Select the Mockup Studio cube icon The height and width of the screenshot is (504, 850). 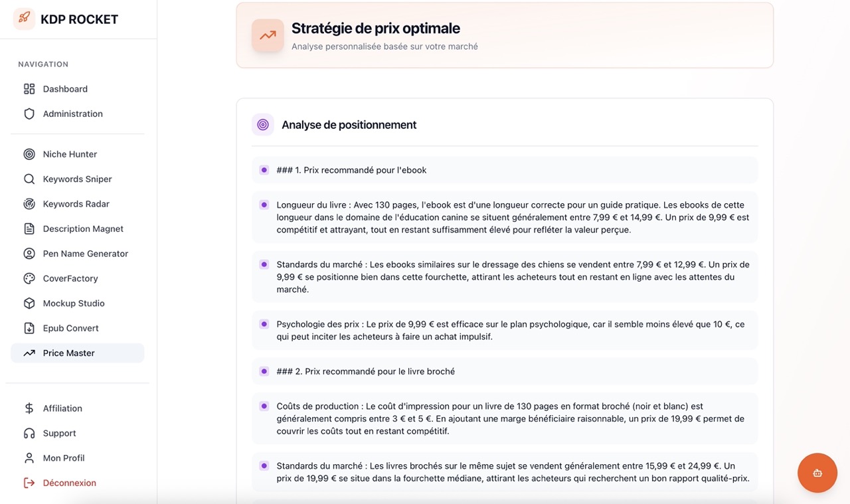click(x=29, y=303)
